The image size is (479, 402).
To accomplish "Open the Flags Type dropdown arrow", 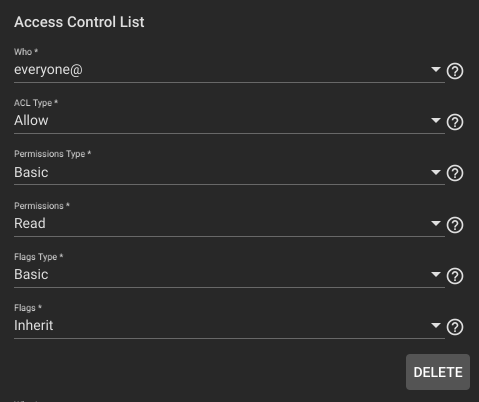I will 436,274.
